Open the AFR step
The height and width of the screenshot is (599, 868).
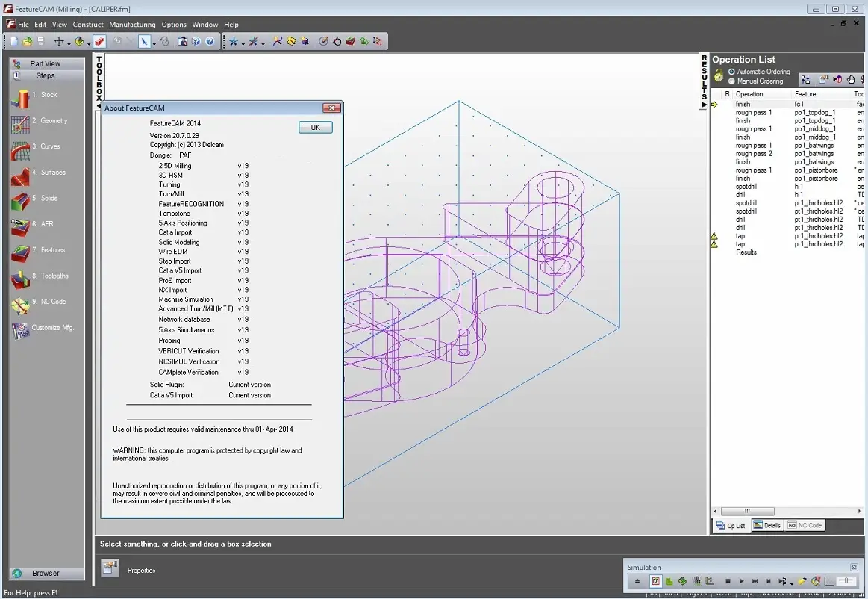[32, 227]
